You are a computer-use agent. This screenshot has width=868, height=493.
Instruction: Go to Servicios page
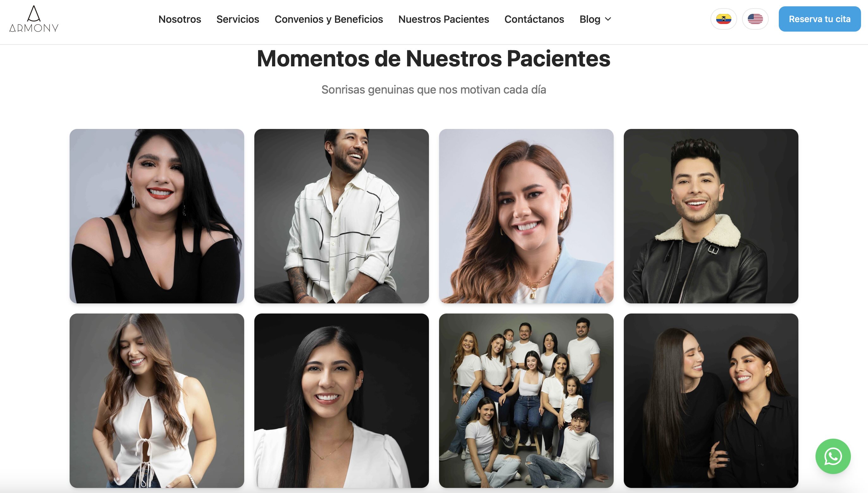pos(238,19)
